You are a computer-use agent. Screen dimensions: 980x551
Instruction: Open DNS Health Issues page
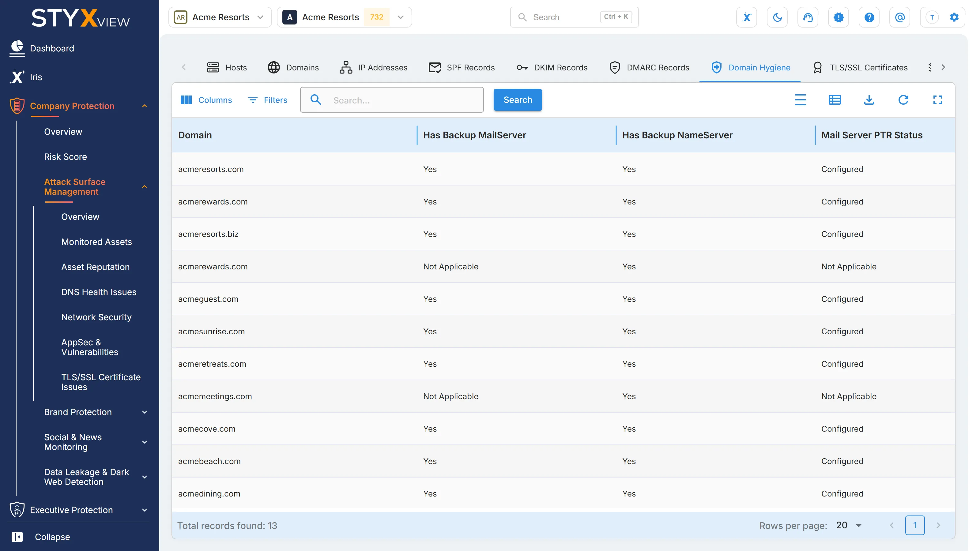pyautogui.click(x=99, y=292)
